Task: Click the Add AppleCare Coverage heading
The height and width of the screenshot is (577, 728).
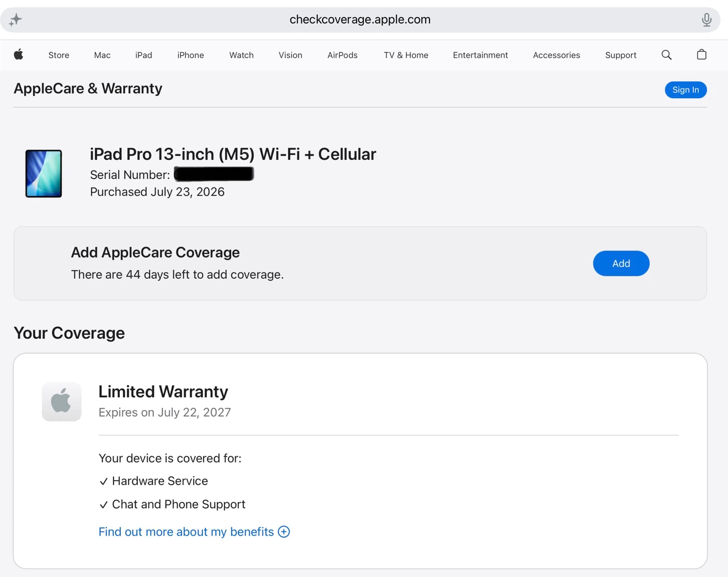Action: [155, 252]
